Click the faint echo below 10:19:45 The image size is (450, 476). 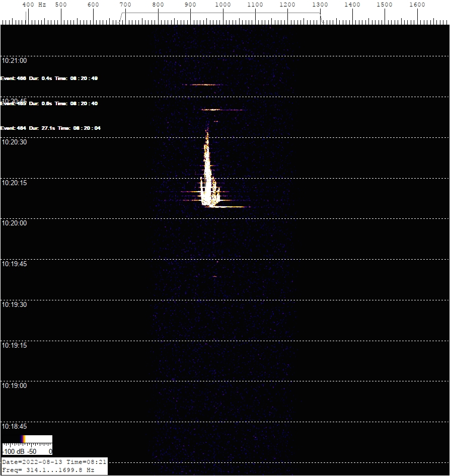click(215, 277)
